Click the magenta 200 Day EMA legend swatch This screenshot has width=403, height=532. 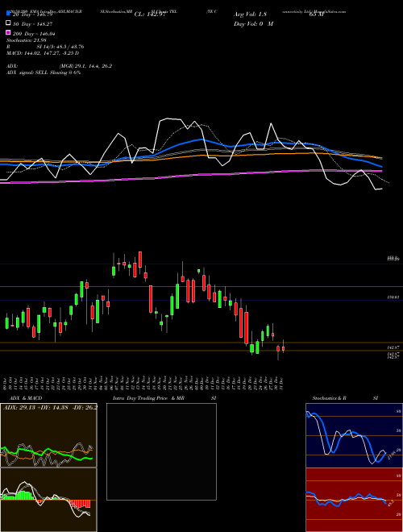[8, 33]
